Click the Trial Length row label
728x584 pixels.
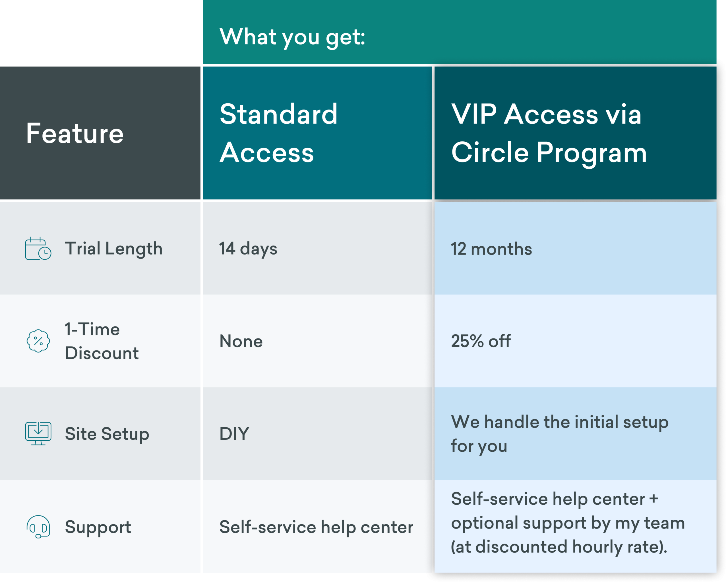coord(113,249)
